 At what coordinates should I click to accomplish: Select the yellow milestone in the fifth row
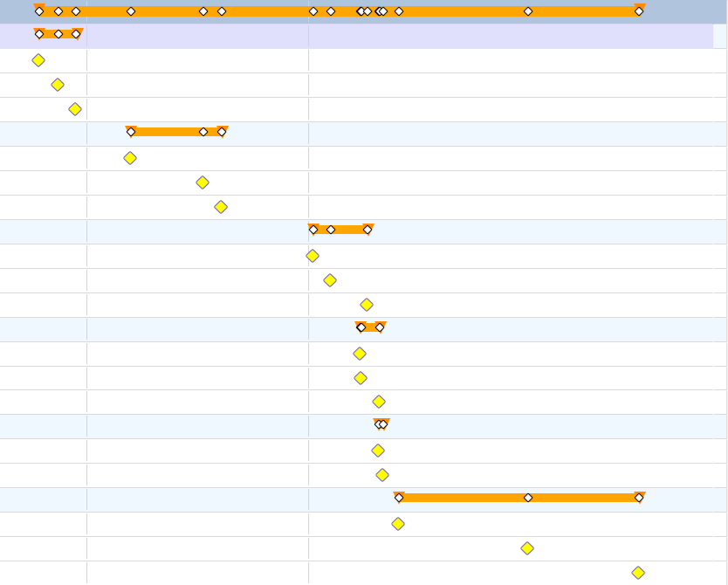[75, 109]
